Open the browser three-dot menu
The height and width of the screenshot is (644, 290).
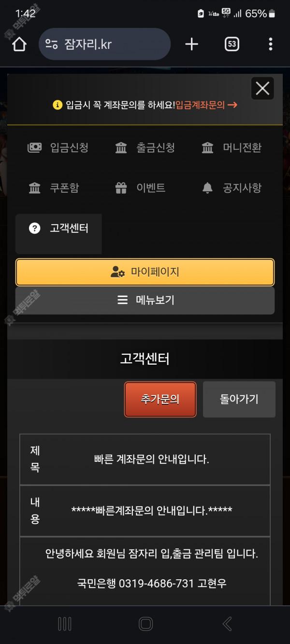tap(270, 44)
